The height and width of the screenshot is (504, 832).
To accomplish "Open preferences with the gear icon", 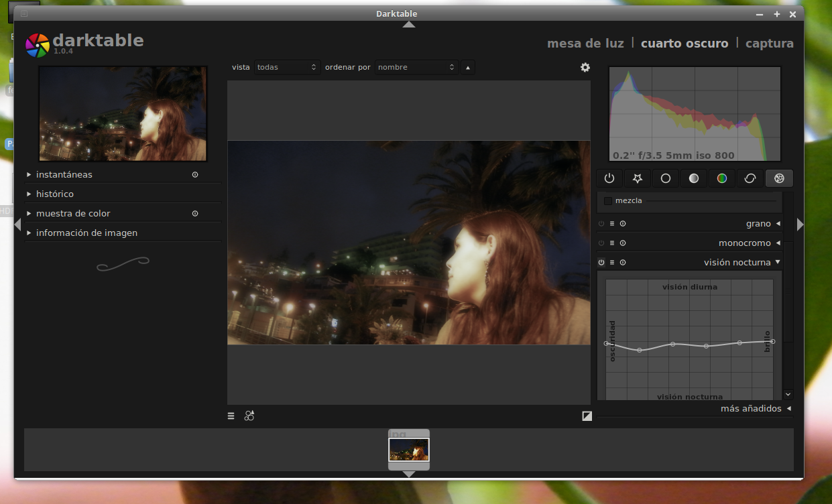I will pos(585,67).
